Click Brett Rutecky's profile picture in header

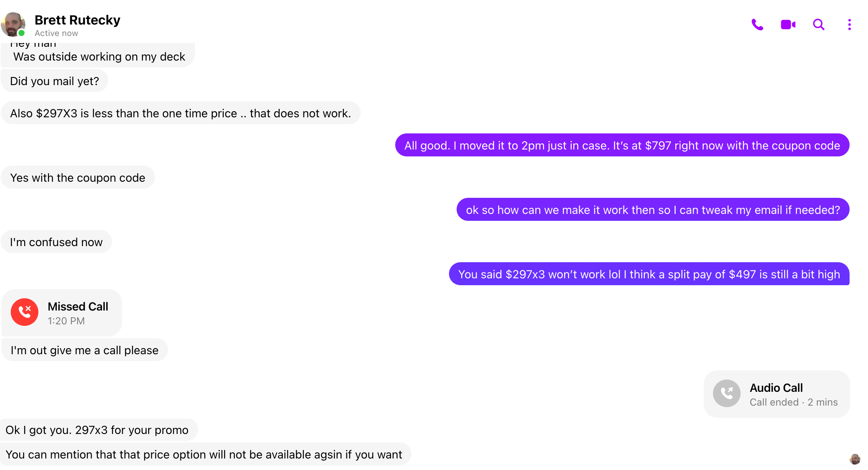pos(13,24)
